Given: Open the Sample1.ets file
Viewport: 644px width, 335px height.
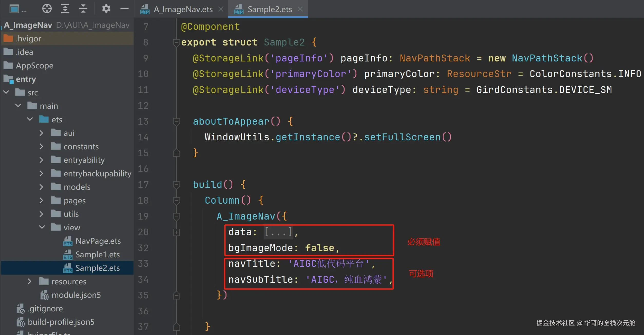Looking at the screenshot, I should coord(97,255).
